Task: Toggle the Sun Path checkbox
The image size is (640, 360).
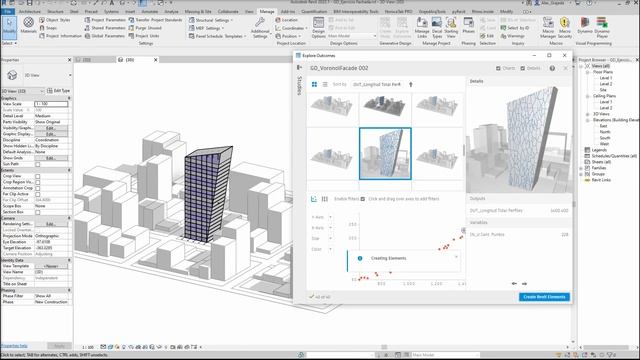Action: pos(38,164)
